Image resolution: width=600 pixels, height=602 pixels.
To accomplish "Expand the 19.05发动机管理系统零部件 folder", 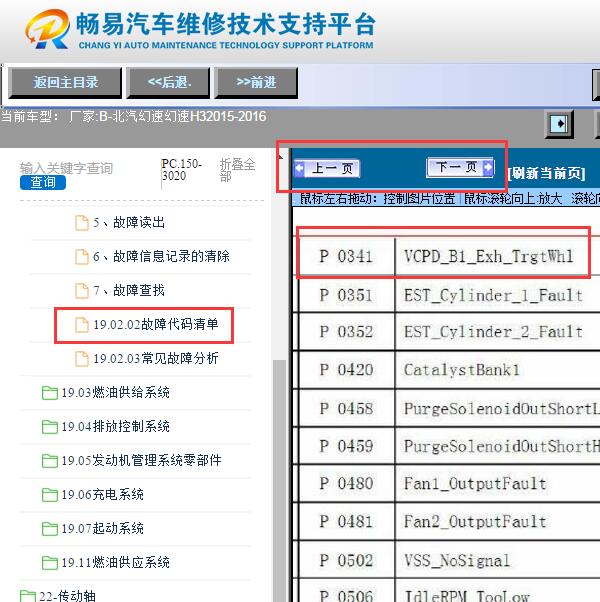I will (141, 461).
